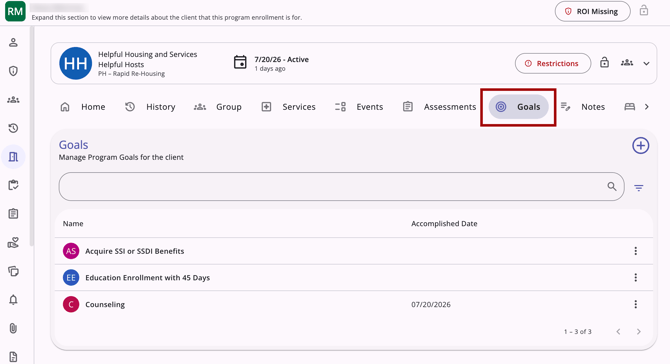Open the copy documents sidebar icon
670x364 pixels.
[13, 271]
